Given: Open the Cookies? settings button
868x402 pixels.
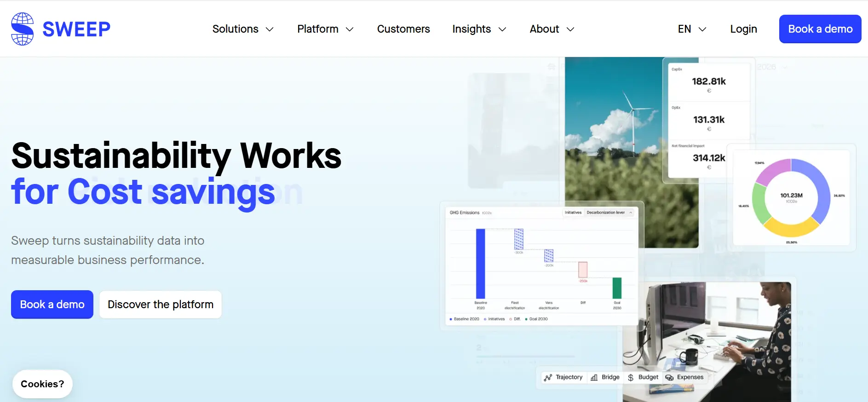Looking at the screenshot, I should point(42,384).
